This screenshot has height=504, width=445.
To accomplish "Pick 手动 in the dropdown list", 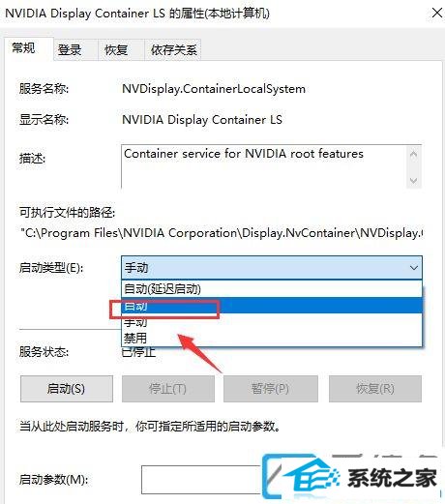I will pyautogui.click(x=272, y=321).
